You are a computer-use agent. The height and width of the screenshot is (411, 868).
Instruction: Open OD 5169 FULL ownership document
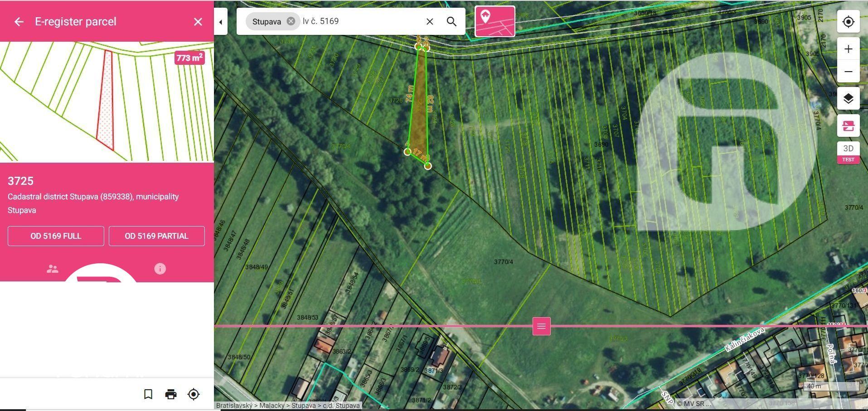coord(56,236)
